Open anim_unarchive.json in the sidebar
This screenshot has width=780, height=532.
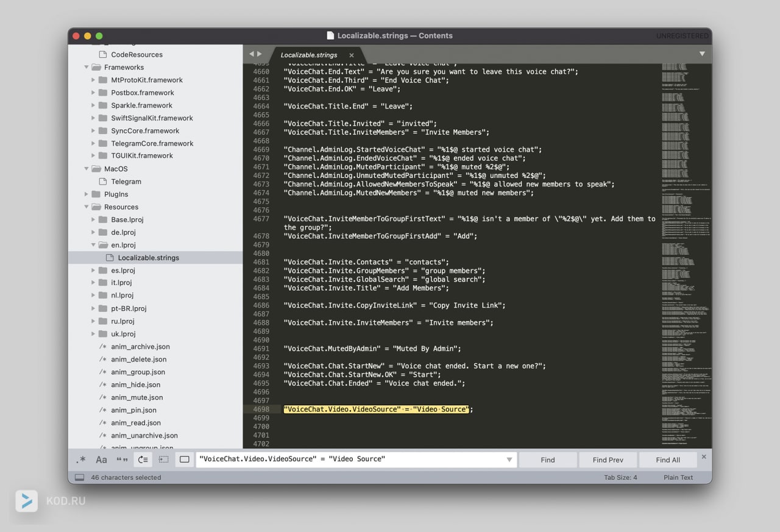[144, 436]
